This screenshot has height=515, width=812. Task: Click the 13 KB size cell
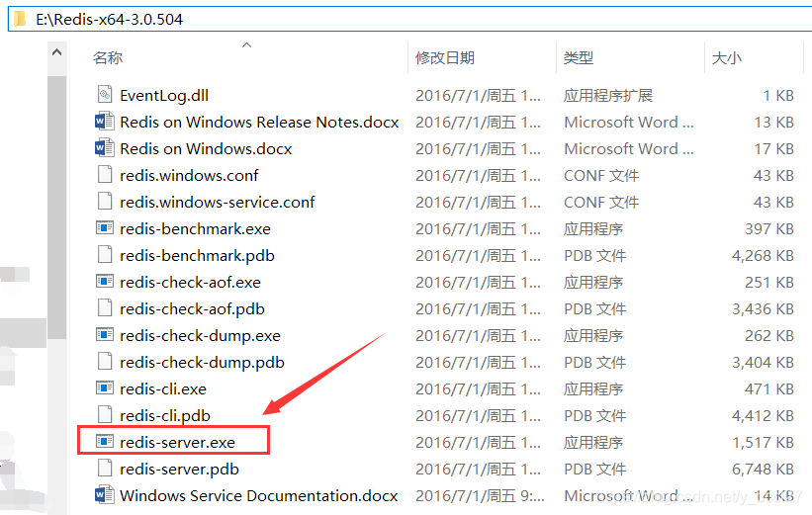773,123
